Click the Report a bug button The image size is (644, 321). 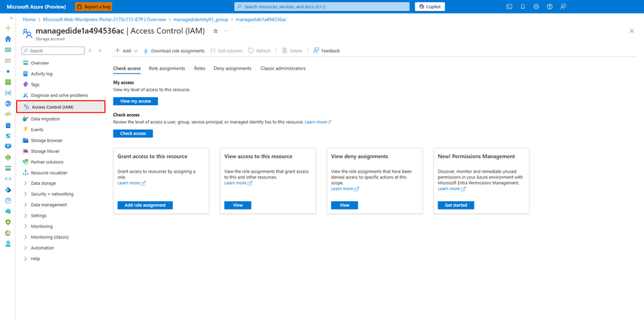(93, 6)
